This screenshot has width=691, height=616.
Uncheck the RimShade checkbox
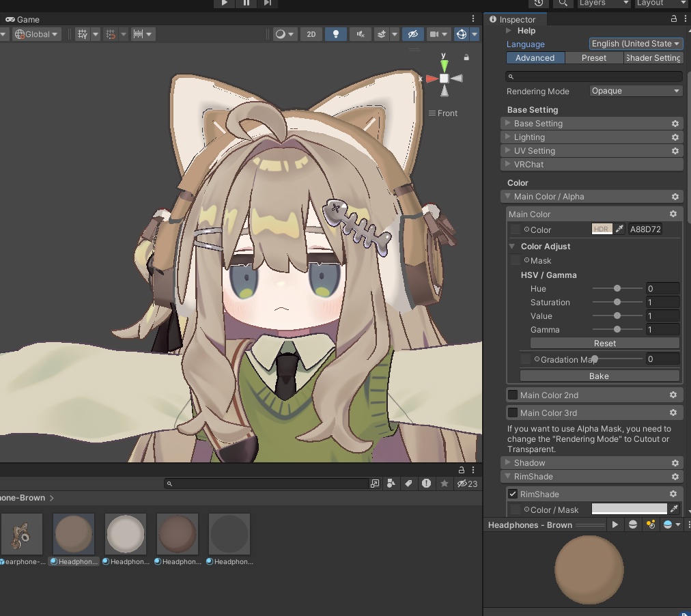(513, 494)
